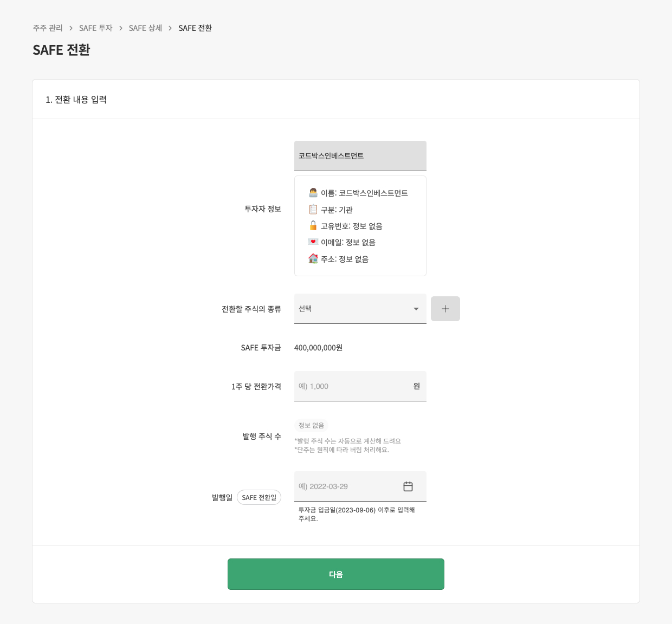Click the heart icon next to 이메일
The width and height of the screenshot is (672, 624).
[x=313, y=242]
